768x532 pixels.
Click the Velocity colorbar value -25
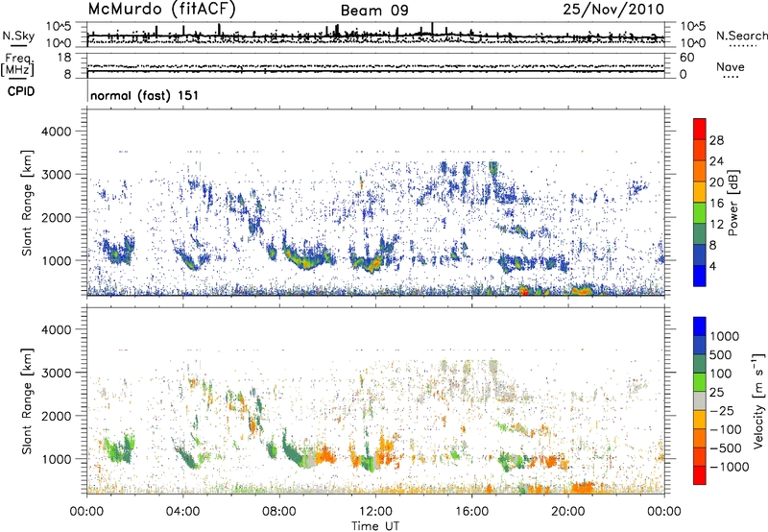point(722,410)
